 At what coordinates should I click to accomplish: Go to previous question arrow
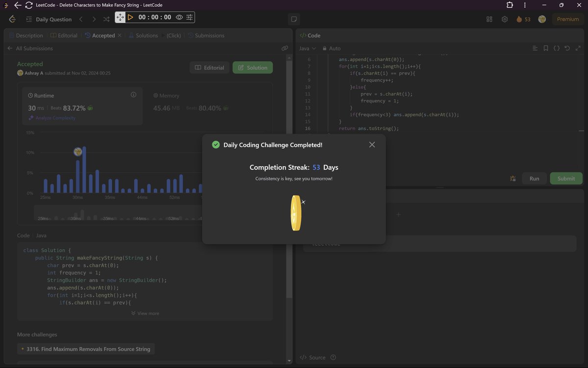[81, 19]
